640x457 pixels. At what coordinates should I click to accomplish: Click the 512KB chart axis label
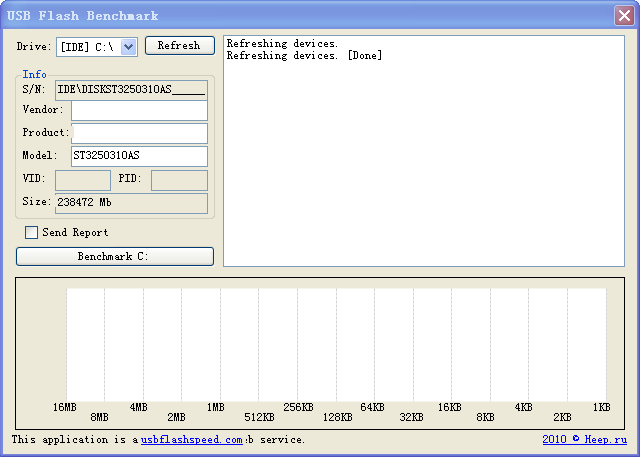pos(259,417)
